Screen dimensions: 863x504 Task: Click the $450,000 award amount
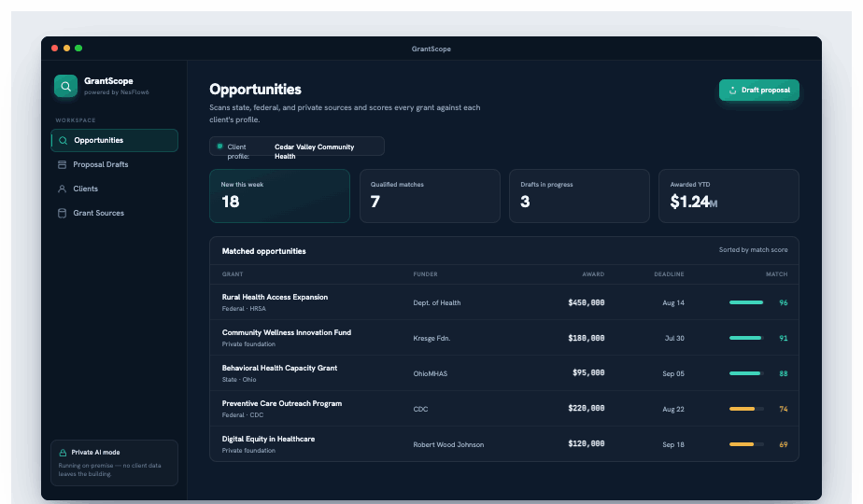[x=587, y=302]
